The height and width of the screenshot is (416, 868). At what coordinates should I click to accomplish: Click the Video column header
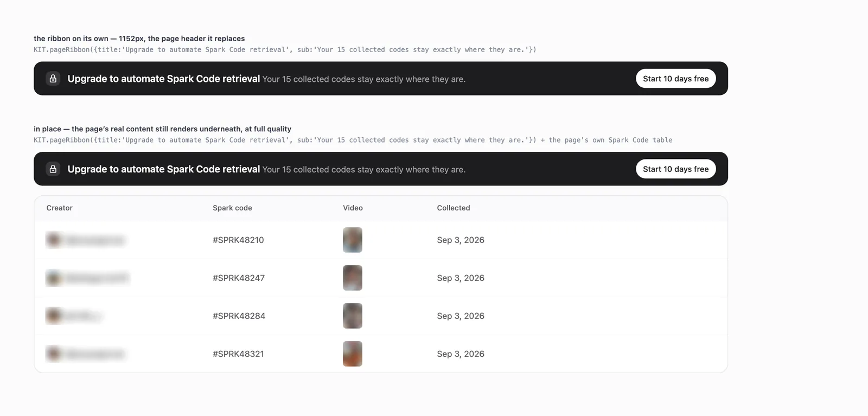(353, 208)
